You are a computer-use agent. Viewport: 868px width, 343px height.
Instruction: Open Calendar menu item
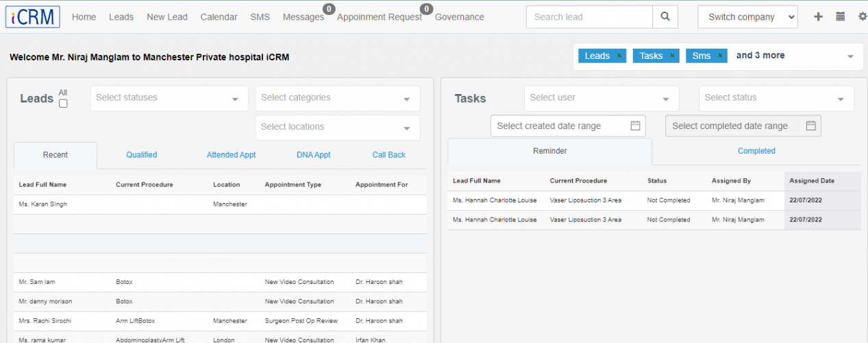pyautogui.click(x=219, y=17)
